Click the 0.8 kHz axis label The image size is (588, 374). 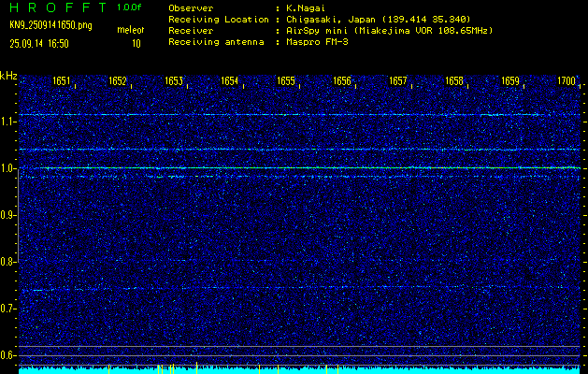click(x=7, y=262)
